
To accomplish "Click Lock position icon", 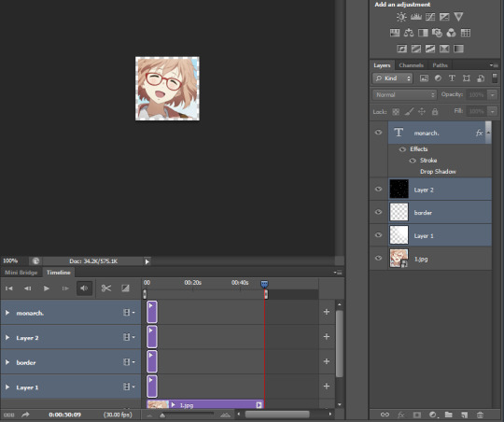I will point(421,112).
